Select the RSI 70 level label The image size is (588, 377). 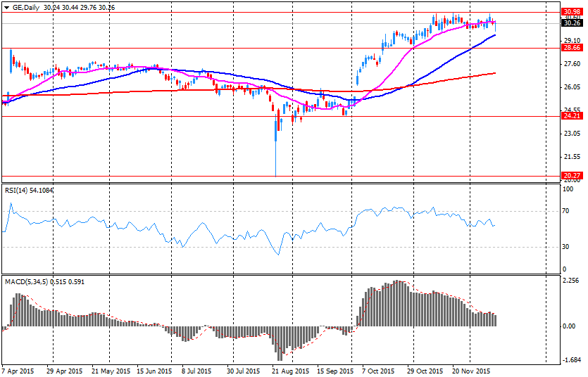pos(565,211)
